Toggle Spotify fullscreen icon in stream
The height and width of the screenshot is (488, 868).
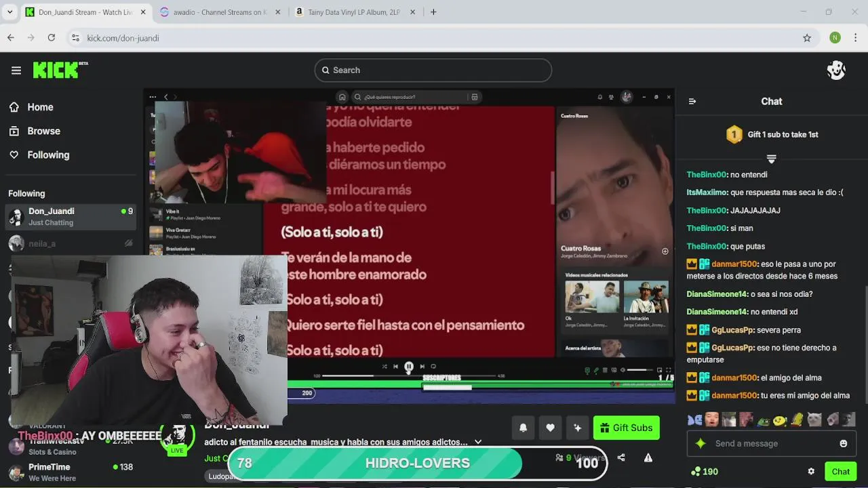point(668,370)
